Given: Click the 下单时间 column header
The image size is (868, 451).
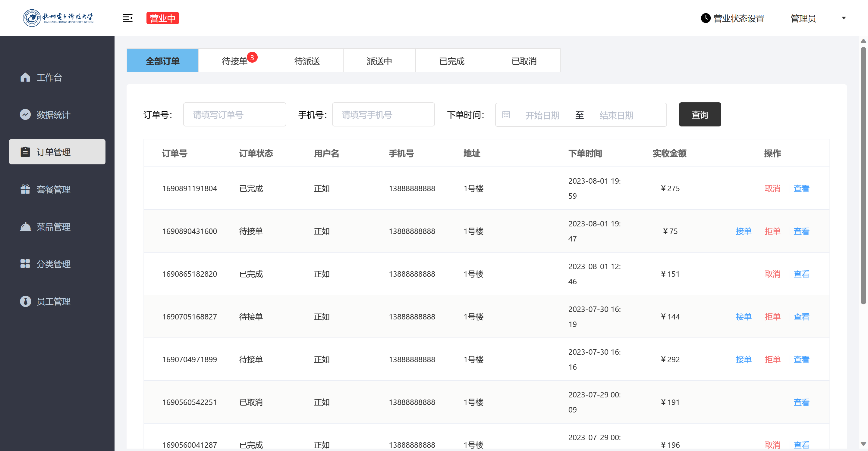Looking at the screenshot, I should [x=585, y=154].
